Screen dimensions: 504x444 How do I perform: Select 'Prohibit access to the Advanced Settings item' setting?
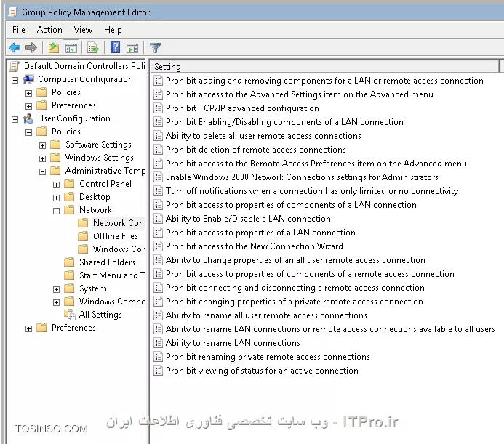(299, 94)
